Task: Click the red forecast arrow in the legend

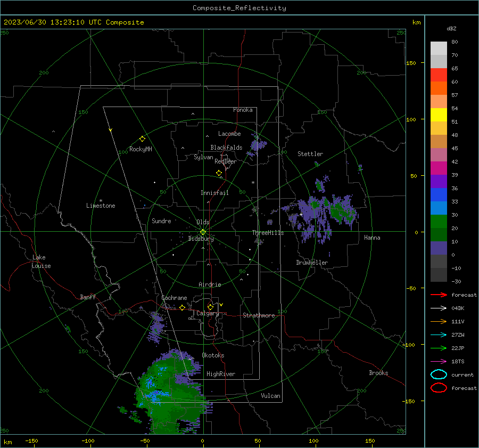Action: pos(439,295)
